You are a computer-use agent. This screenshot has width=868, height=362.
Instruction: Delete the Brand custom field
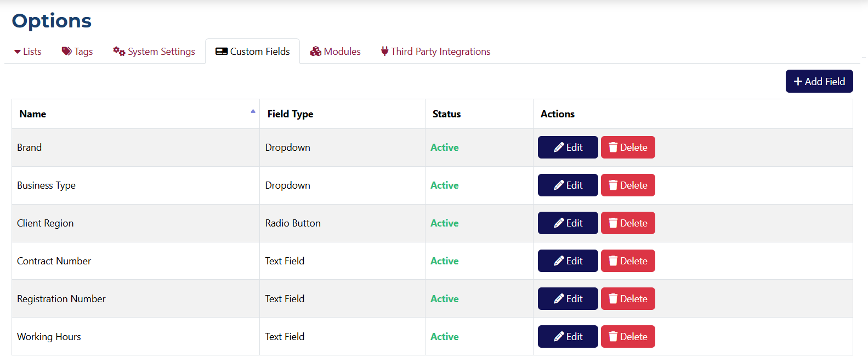[628, 148]
